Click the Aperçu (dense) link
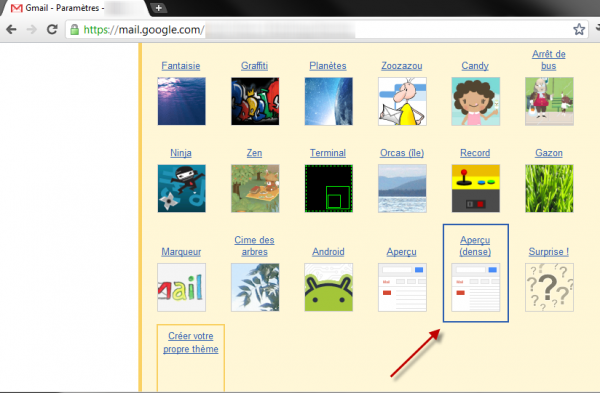 [475, 246]
